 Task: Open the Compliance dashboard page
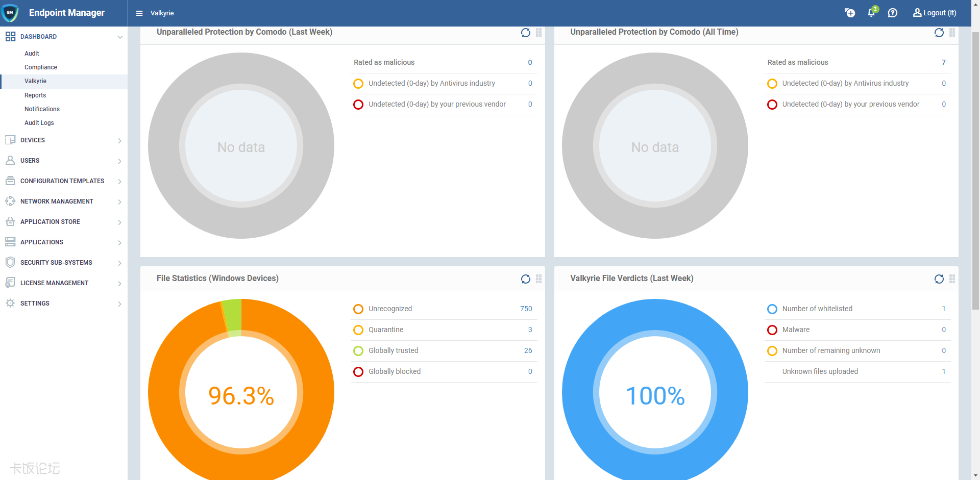[41, 67]
